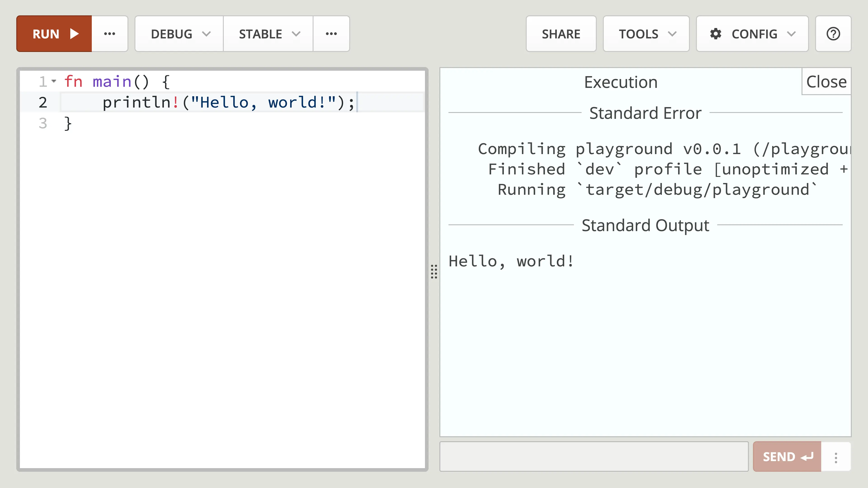Click the Config gear icon
This screenshot has height=488, width=868.
(x=716, y=34)
